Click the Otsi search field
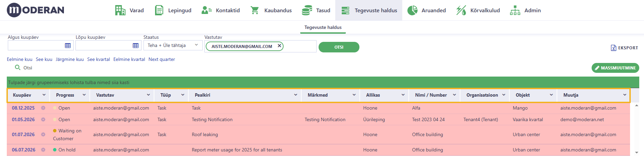 pos(28,68)
